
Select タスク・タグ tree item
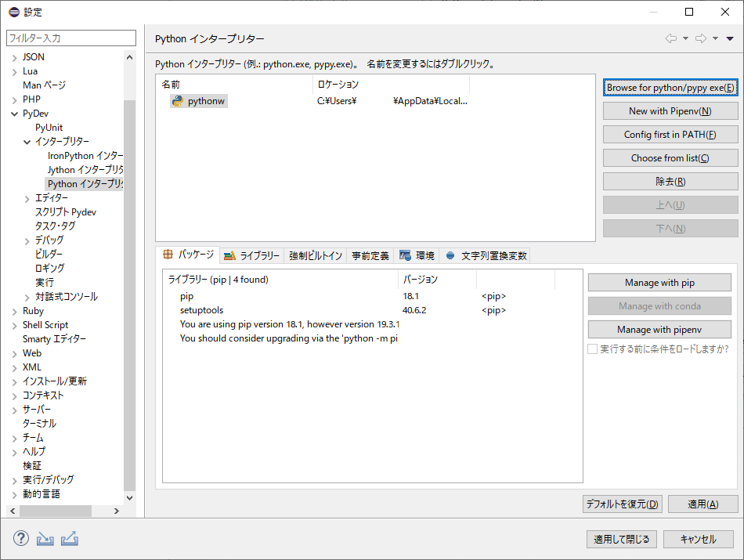(x=55, y=226)
